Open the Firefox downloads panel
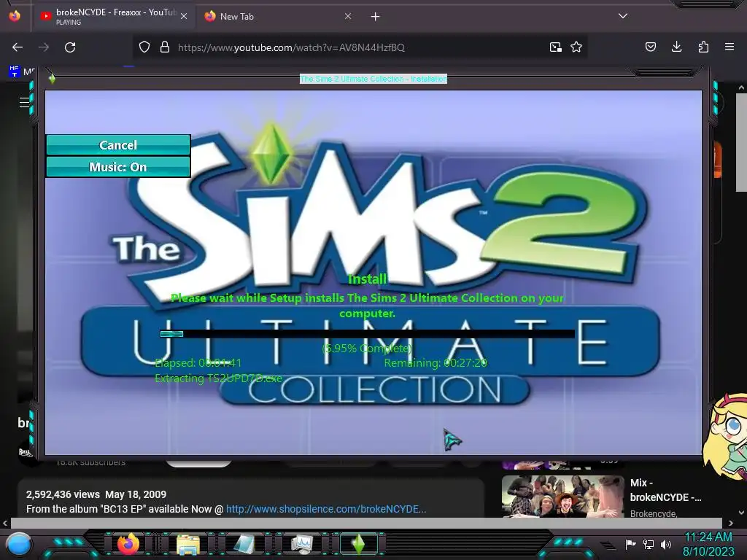Screen dimensions: 747x560 pos(676,47)
